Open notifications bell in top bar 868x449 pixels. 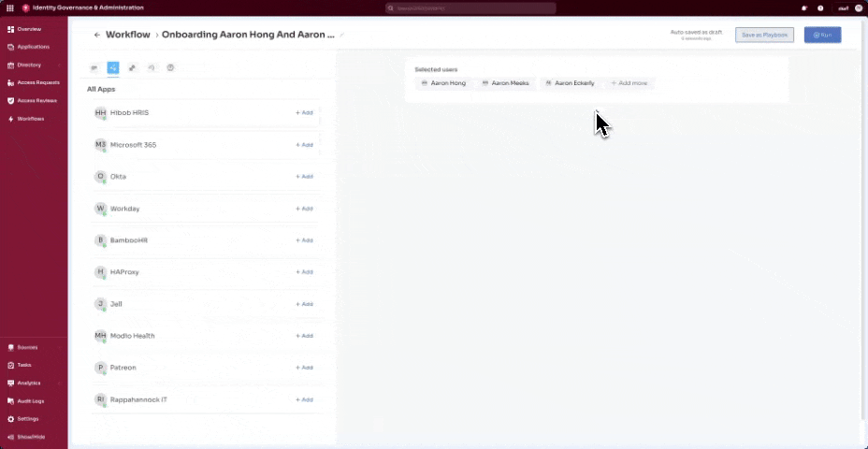click(x=804, y=8)
